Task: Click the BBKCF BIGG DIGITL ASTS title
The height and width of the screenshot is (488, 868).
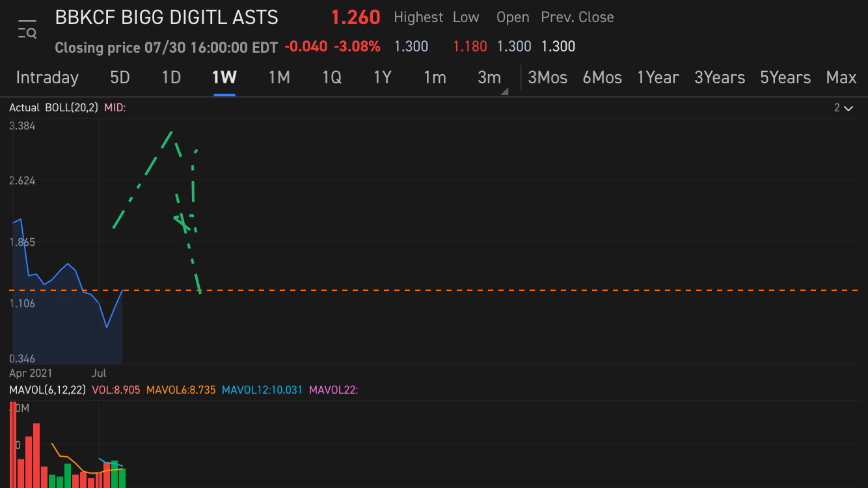Action: point(167,18)
